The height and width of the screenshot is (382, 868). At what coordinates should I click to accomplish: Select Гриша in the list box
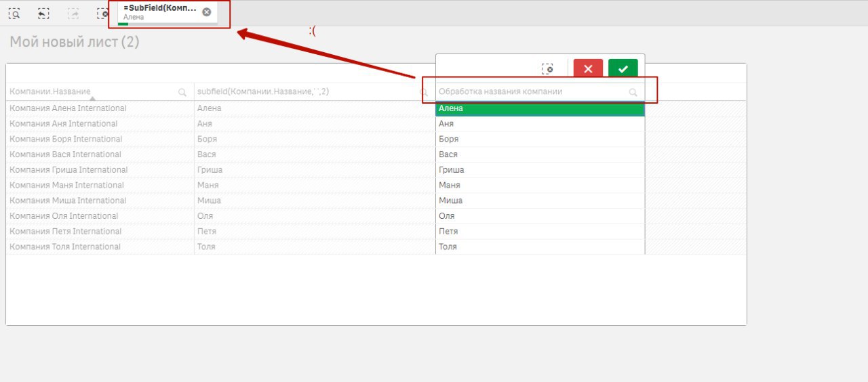click(540, 170)
